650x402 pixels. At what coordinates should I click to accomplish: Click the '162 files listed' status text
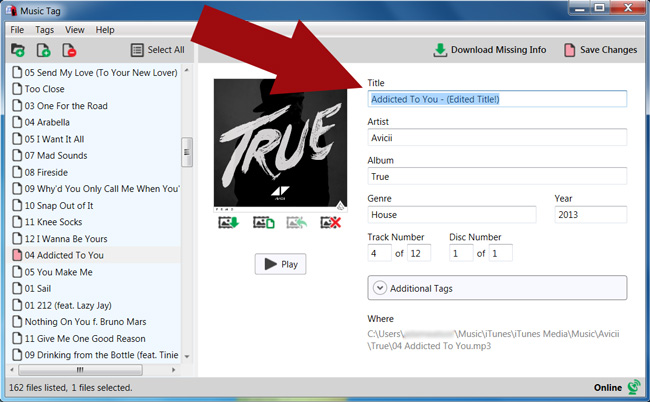pos(70,387)
